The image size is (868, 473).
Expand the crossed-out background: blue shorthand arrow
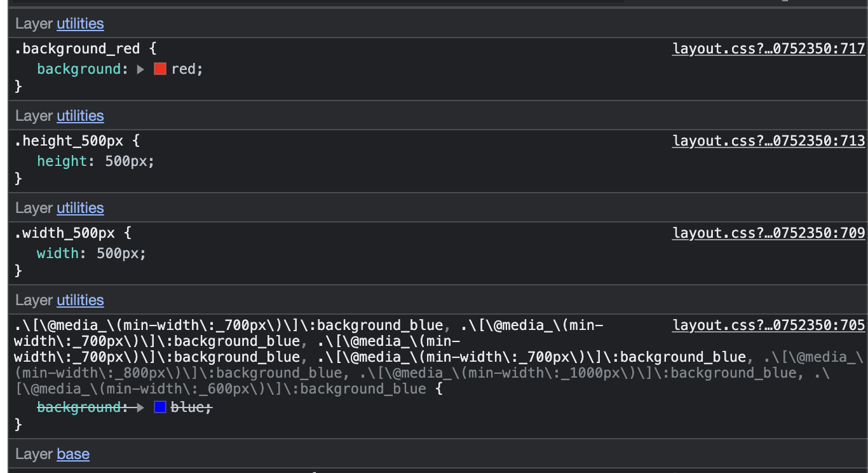[140, 407]
